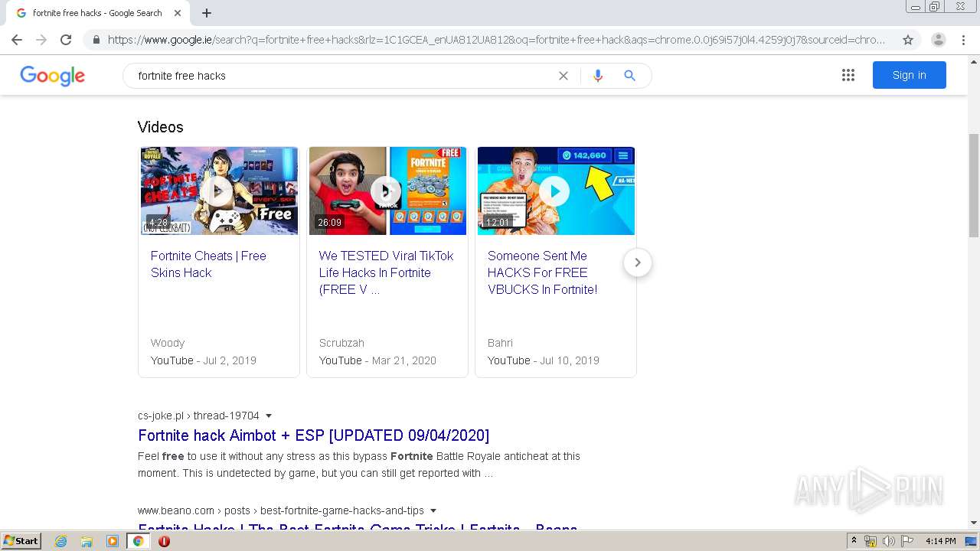This screenshot has width=980, height=551.
Task: Open the network tray icon
Action: (x=871, y=541)
